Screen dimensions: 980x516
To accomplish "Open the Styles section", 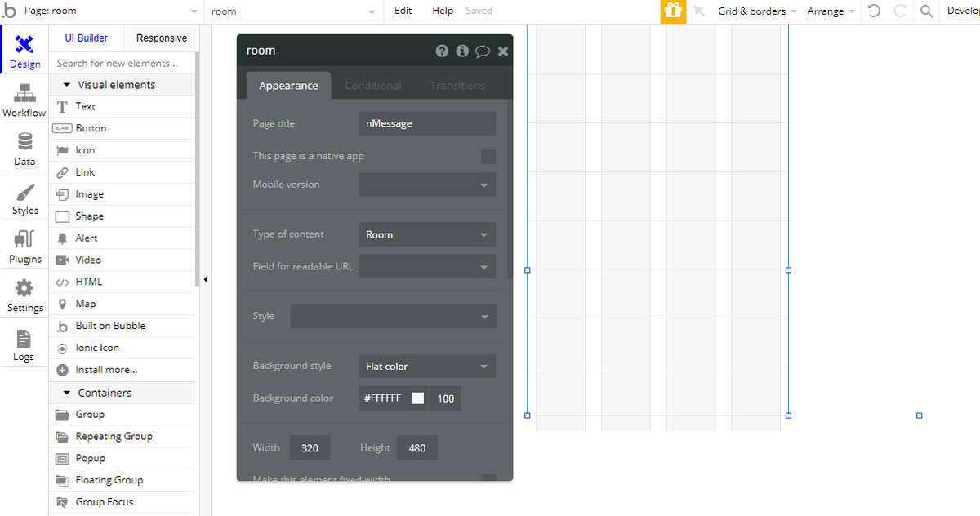I will [x=24, y=198].
